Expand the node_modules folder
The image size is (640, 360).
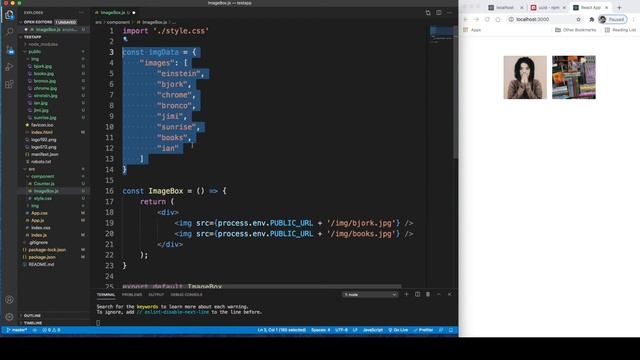43,44
